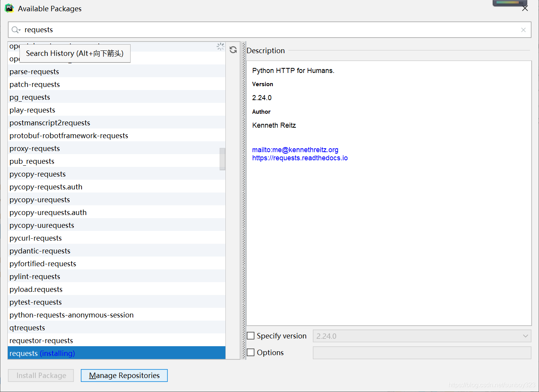Enable the Specify version checkbox
This screenshot has height=392, width=539.
point(251,336)
